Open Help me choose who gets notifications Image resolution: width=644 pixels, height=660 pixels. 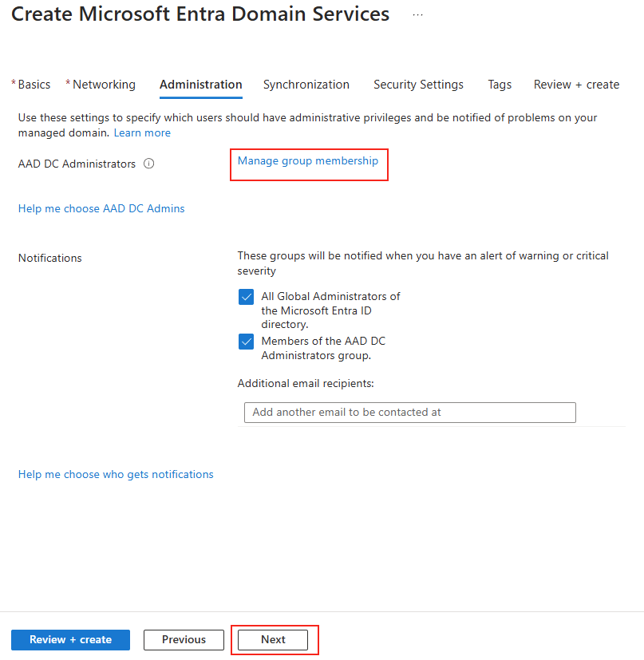click(116, 474)
